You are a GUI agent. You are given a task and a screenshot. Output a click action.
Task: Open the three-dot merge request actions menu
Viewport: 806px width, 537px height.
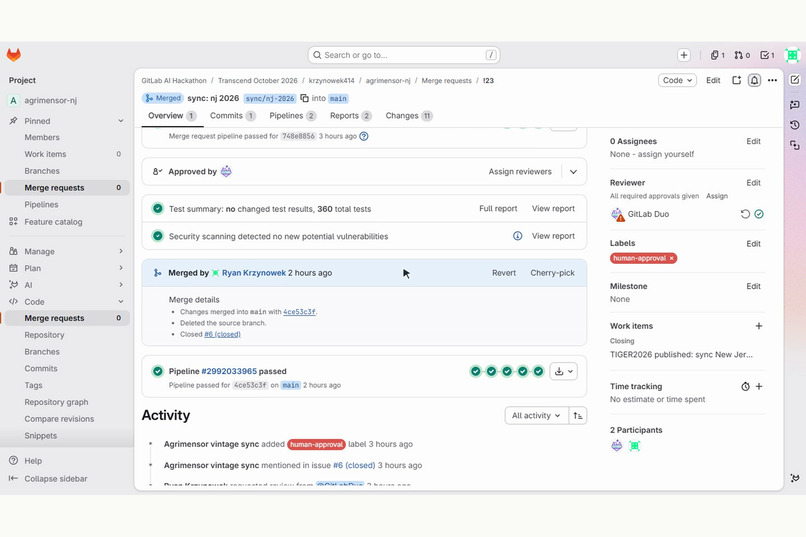(x=772, y=81)
